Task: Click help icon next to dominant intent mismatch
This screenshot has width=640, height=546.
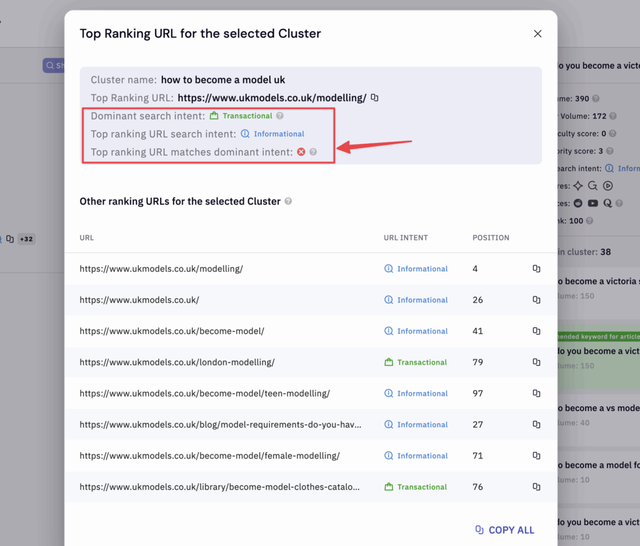Action: coord(313,152)
